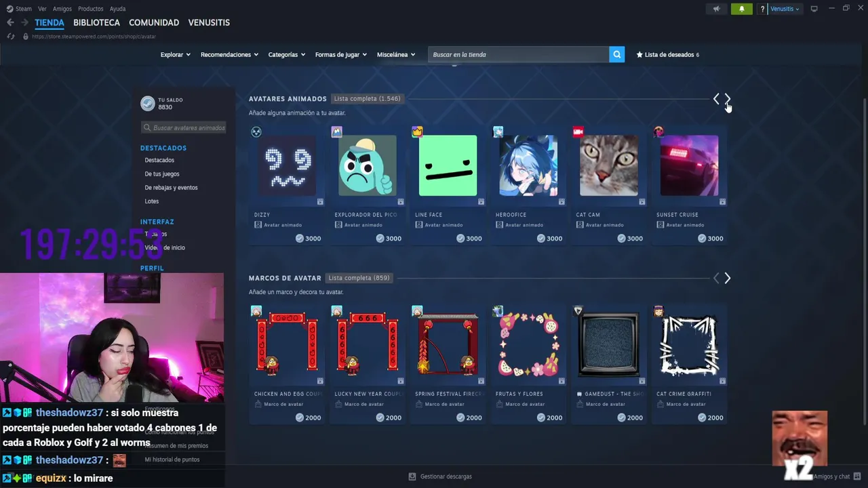
Task: Select the Cat Cam avatar thumbnail
Action: click(609, 165)
